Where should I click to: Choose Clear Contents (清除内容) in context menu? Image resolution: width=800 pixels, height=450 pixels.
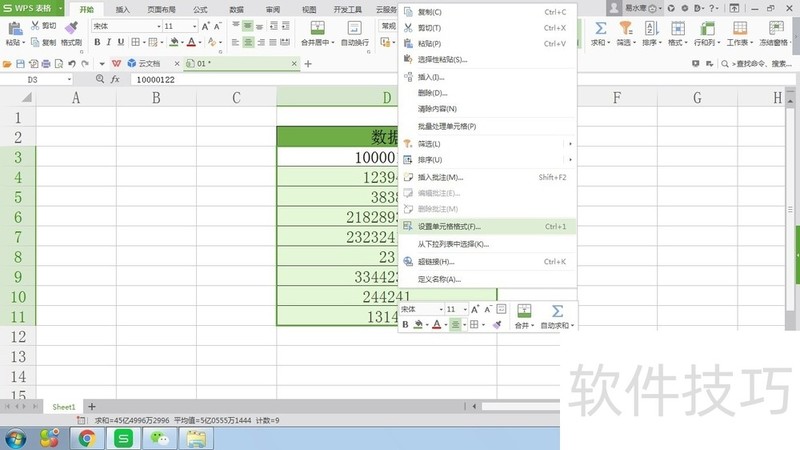pyautogui.click(x=487, y=109)
